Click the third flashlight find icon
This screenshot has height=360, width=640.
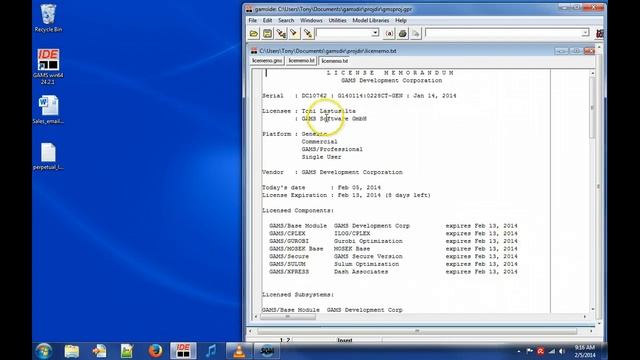pyautogui.click(x=308, y=33)
